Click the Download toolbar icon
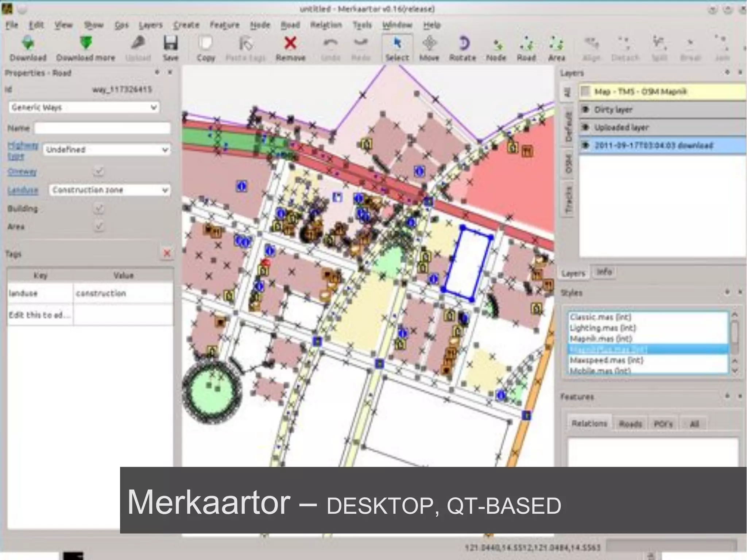This screenshot has width=747, height=560. 28,49
